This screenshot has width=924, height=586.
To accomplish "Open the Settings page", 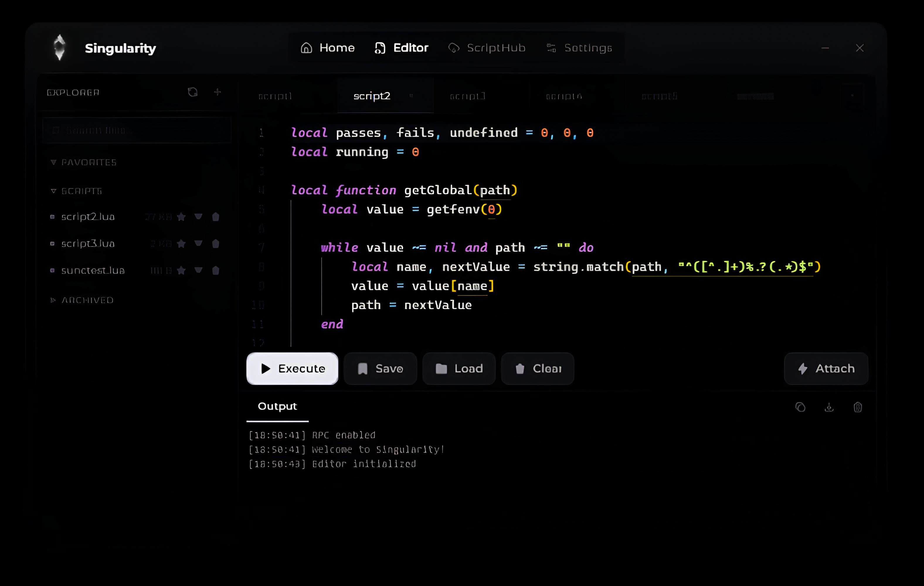I will click(x=580, y=48).
